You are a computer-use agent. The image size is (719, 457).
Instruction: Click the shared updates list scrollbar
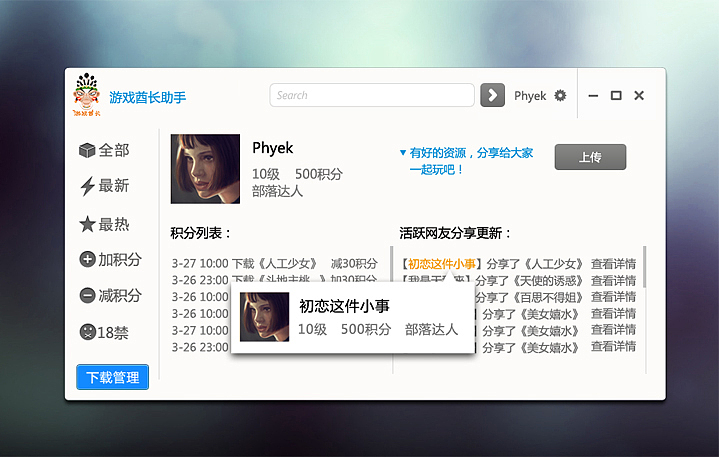pos(644,267)
